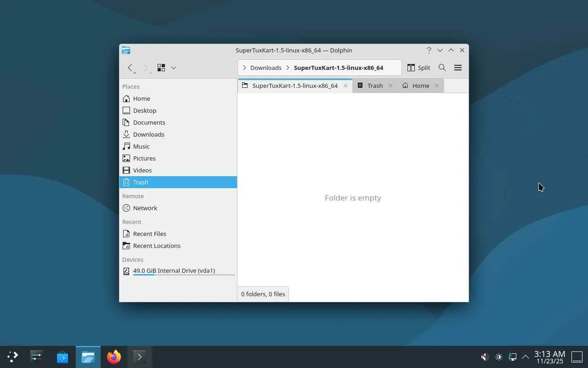
Task: Click the Dolphin file manager taskbar icon
Action: 88,356
